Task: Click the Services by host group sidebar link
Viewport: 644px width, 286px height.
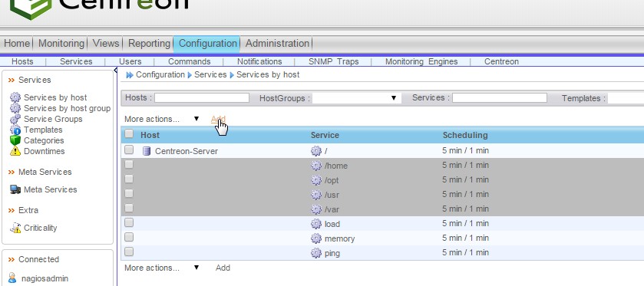Action: pos(67,108)
